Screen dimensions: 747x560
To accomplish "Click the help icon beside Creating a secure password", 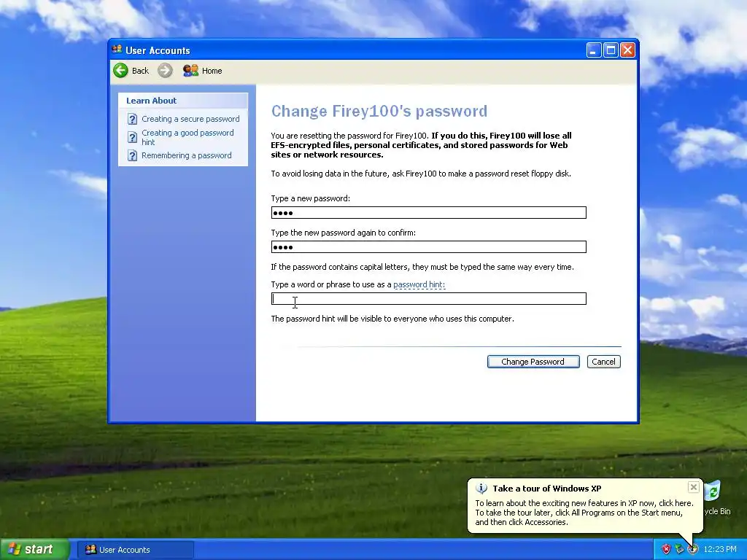I will (x=133, y=119).
